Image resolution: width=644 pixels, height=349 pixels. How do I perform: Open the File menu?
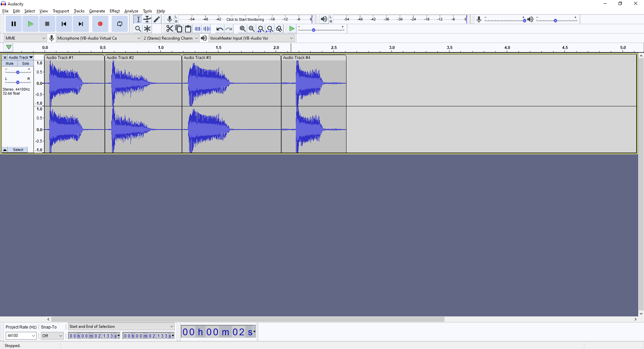[5, 11]
